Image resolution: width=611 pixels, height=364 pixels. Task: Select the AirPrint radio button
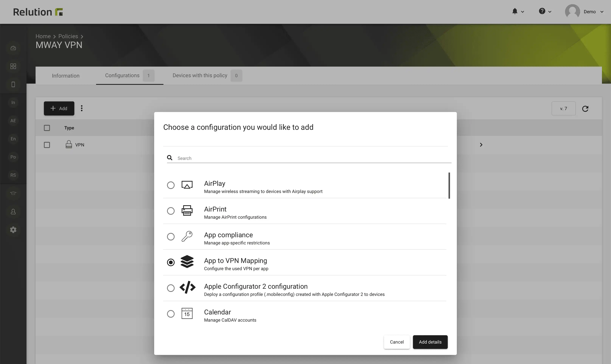(171, 211)
